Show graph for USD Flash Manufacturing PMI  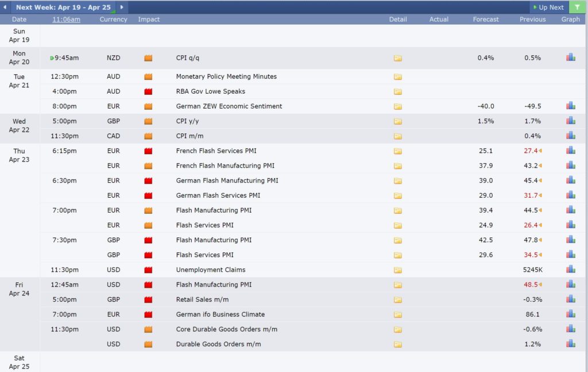[x=571, y=284]
